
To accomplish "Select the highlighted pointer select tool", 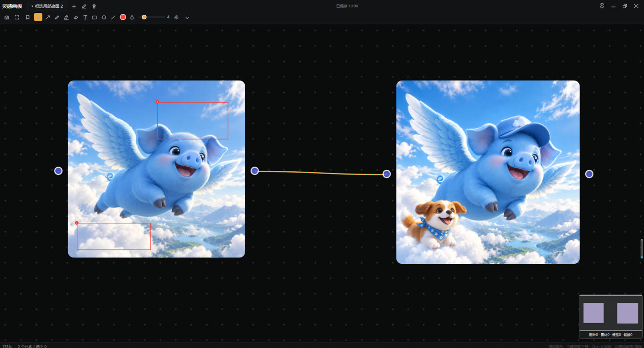I will tap(38, 17).
